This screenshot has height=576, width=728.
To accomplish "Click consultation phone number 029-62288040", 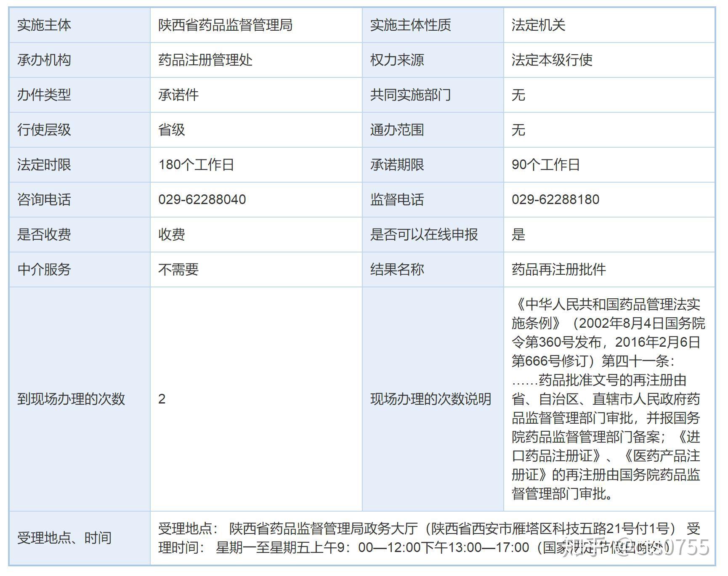I will [202, 199].
